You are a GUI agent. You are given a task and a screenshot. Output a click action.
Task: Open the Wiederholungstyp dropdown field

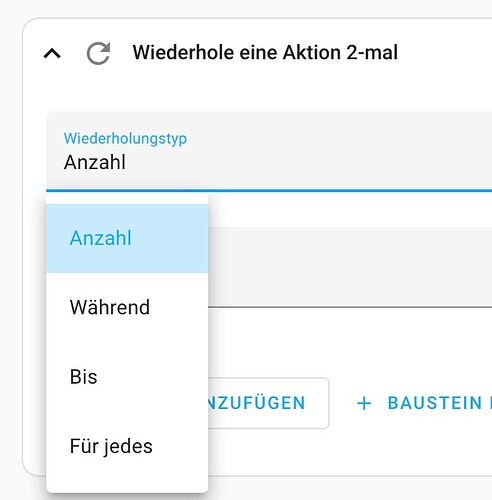coord(269,152)
